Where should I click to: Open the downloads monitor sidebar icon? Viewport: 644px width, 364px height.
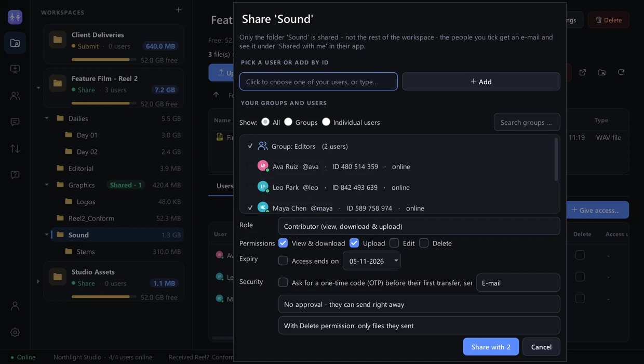pos(15,69)
